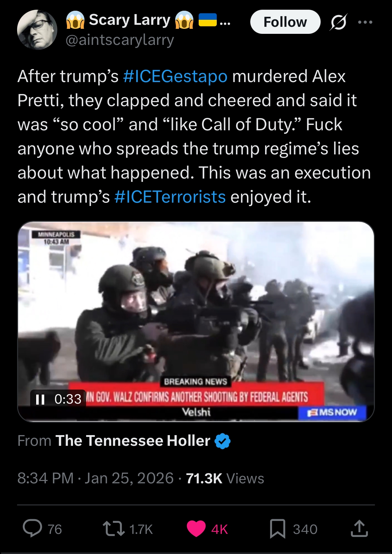Screen dimensions: 392x554
Task: Open the three-dot more options menu
Action: (x=365, y=22)
